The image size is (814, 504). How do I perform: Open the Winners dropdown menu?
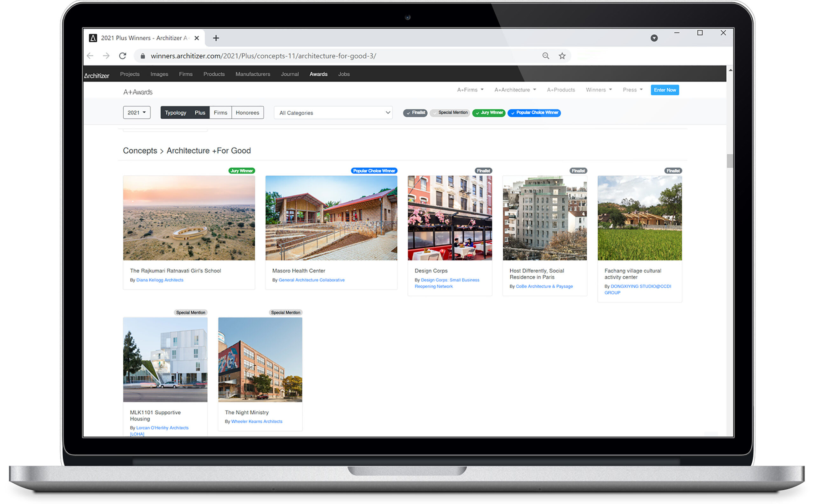click(x=599, y=90)
